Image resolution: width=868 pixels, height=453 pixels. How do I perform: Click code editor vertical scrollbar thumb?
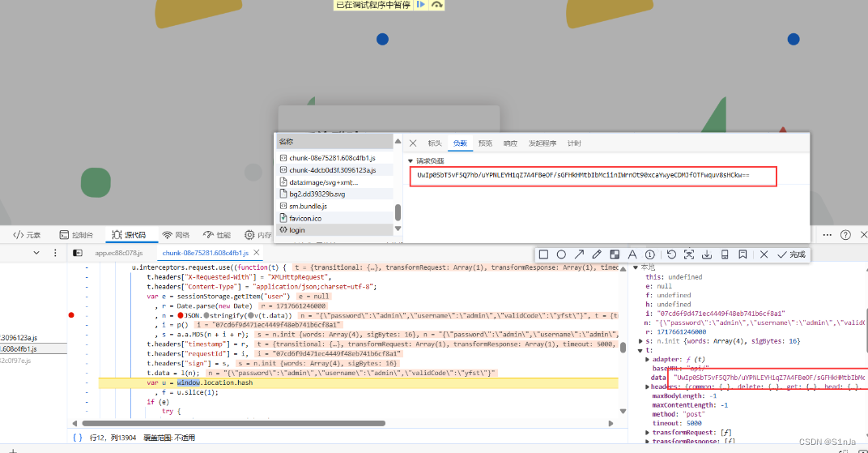623,348
